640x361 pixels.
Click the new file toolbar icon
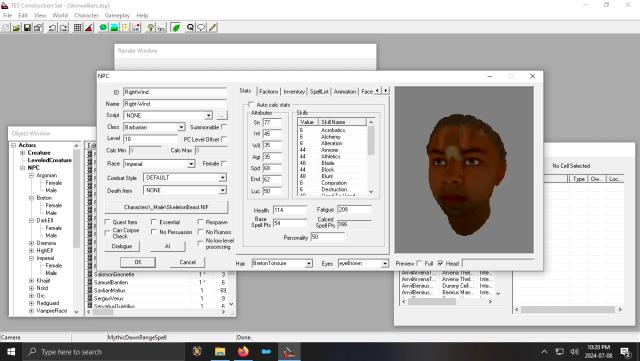[x=5, y=27]
